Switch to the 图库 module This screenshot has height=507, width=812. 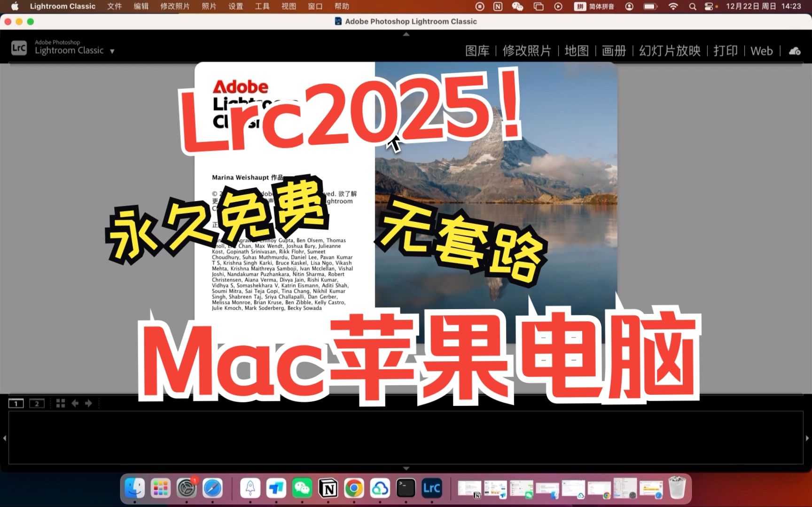pos(477,51)
